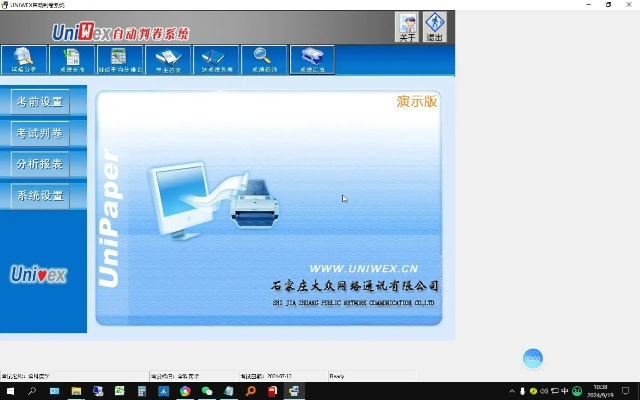Click the WWW.UNIWEX.CN website text
640x400 pixels.
[364, 269]
